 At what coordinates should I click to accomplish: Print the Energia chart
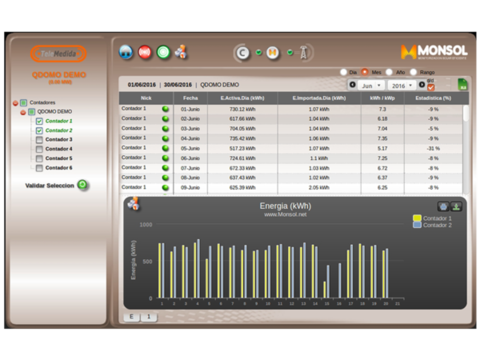[x=443, y=207]
